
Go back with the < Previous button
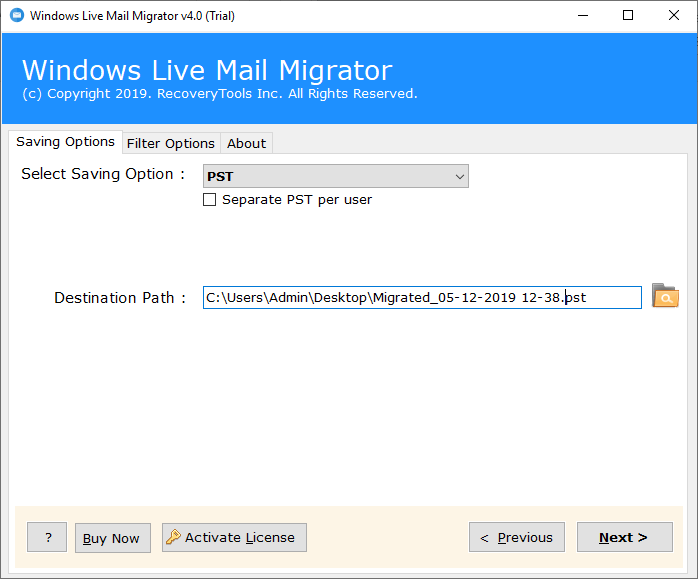click(x=517, y=537)
